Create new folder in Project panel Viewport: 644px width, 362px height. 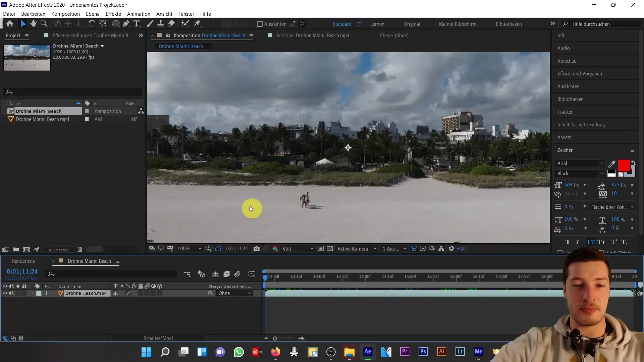click(x=16, y=249)
